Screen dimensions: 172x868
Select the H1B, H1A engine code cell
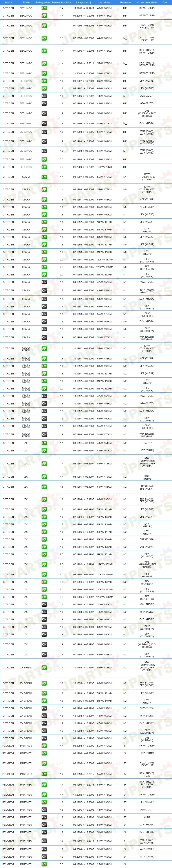click(x=147, y=443)
